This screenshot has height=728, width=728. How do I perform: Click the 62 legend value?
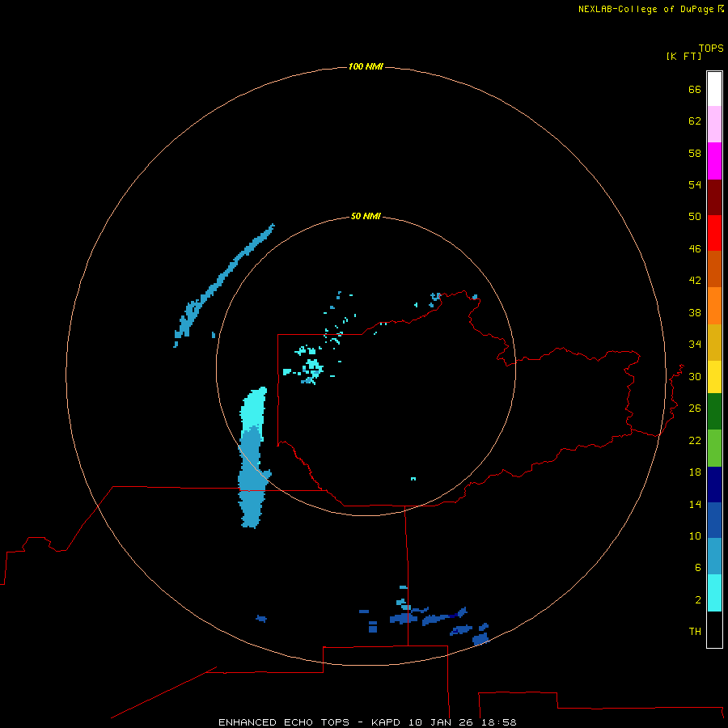point(695,121)
